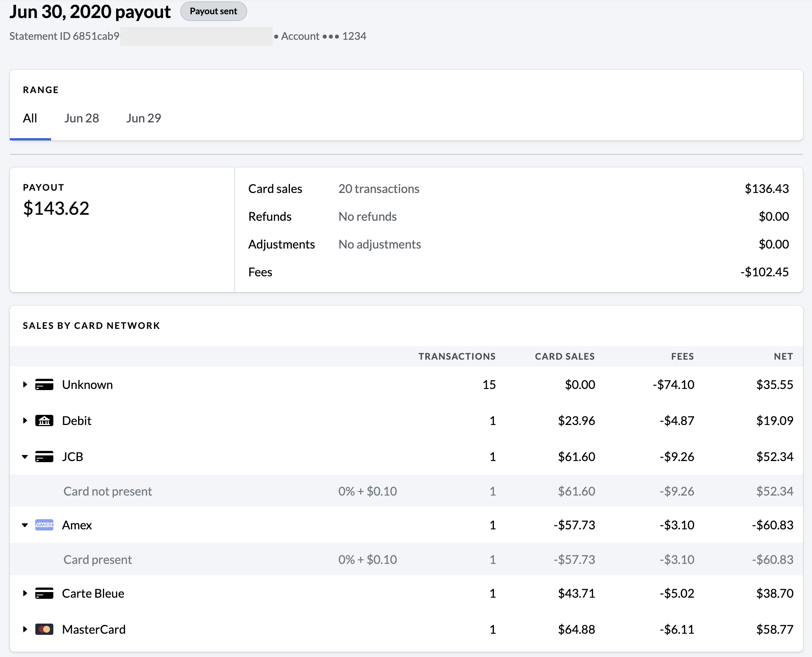Image resolution: width=812 pixels, height=657 pixels.
Task: Click the Unknown fees value -$74.10
Action: tap(673, 384)
